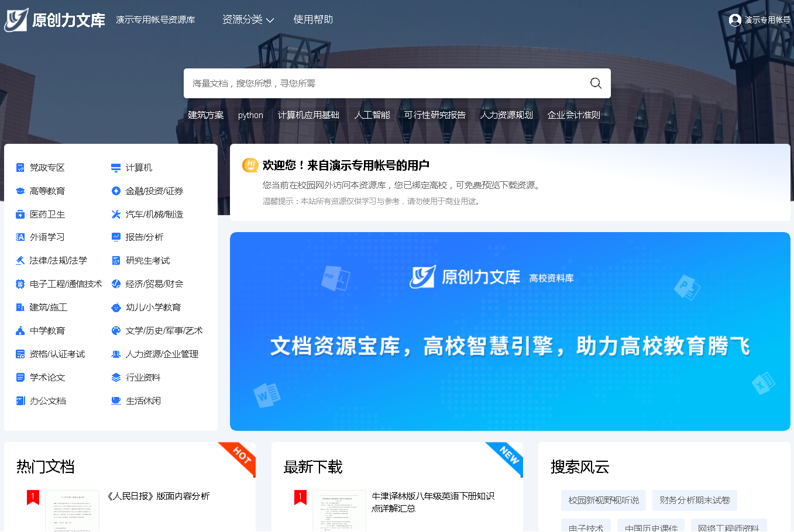
Task: Click the 财务分析期末试卷 search tag
Action: [695, 500]
